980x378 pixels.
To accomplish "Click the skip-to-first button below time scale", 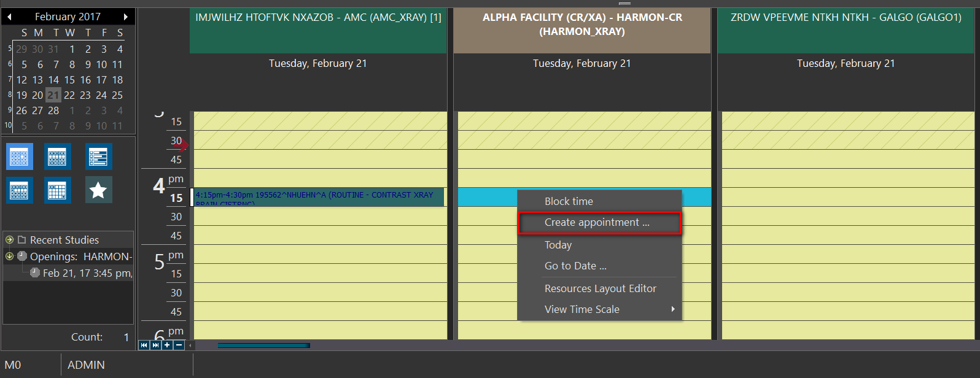I will (x=144, y=345).
